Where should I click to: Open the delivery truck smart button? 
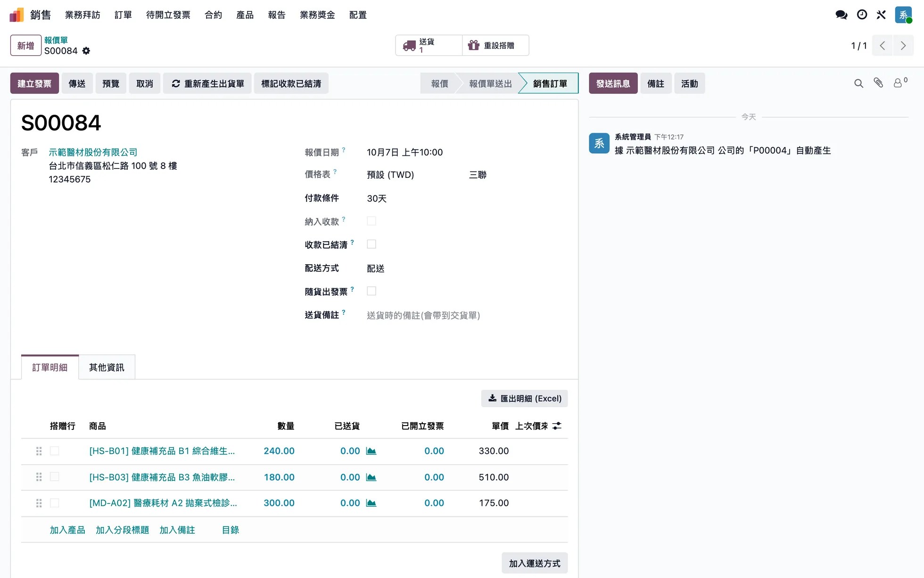coord(429,45)
